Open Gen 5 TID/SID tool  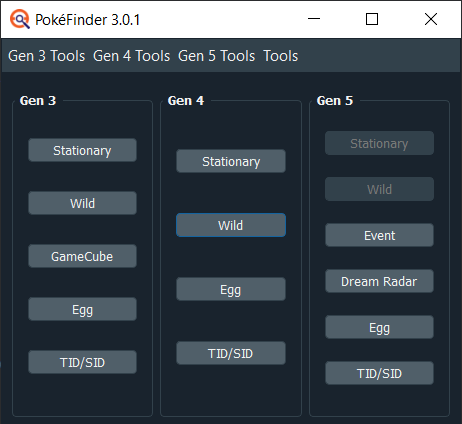379,373
